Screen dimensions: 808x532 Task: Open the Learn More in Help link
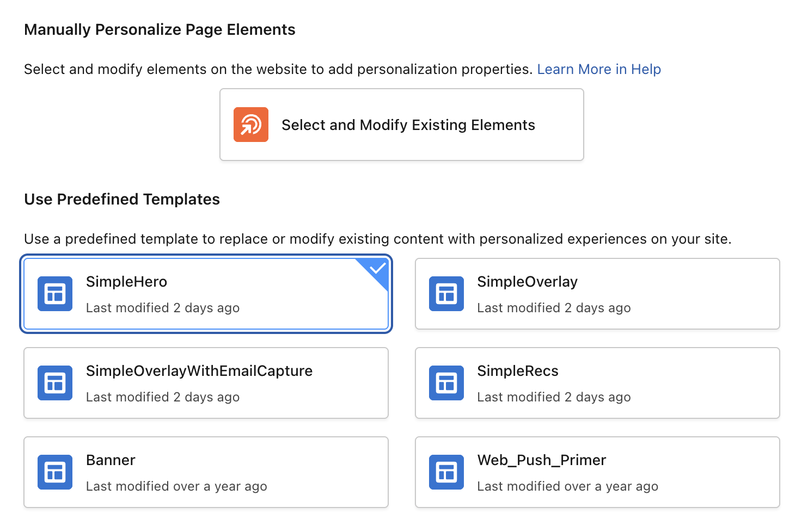click(599, 69)
